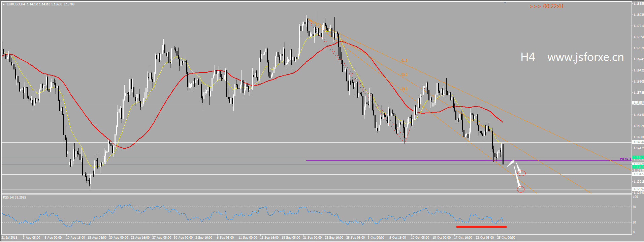This screenshot has width=644, height=242.
Task: Select the upper red ellipse target marker
Action: (522, 173)
